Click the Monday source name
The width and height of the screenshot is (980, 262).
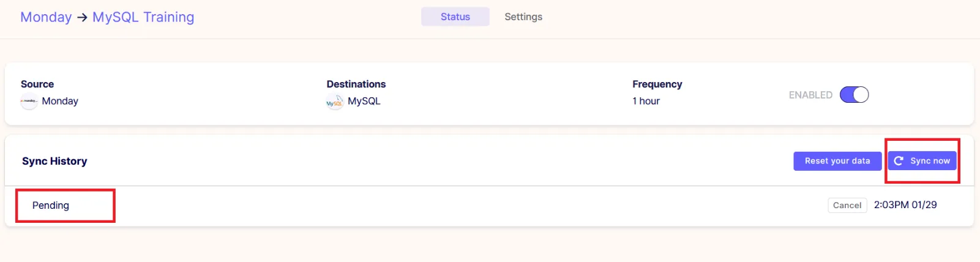click(x=60, y=101)
